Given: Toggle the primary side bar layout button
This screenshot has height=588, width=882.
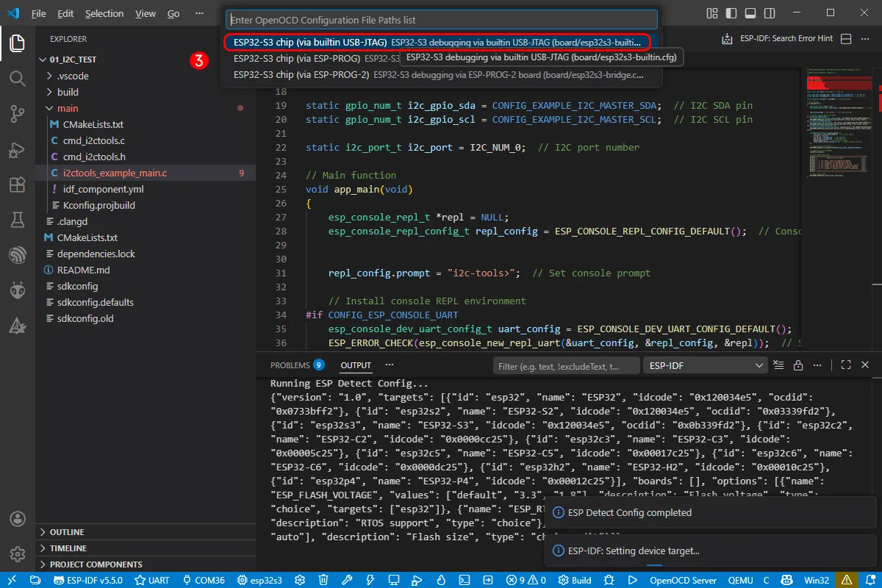Looking at the screenshot, I should coord(730,13).
